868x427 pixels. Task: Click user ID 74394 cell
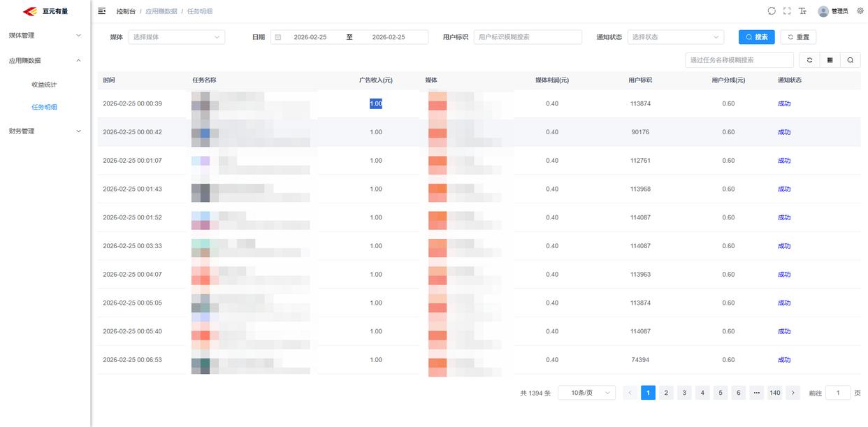(640, 360)
